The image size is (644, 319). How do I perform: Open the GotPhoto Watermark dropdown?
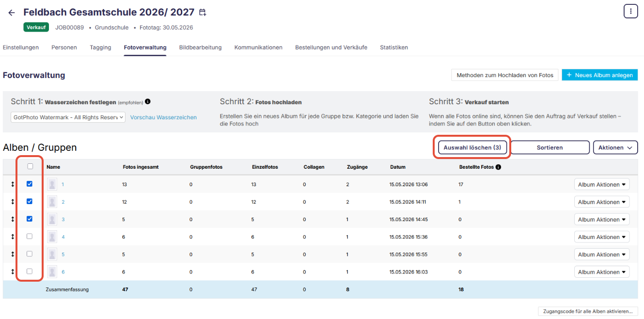pos(68,117)
